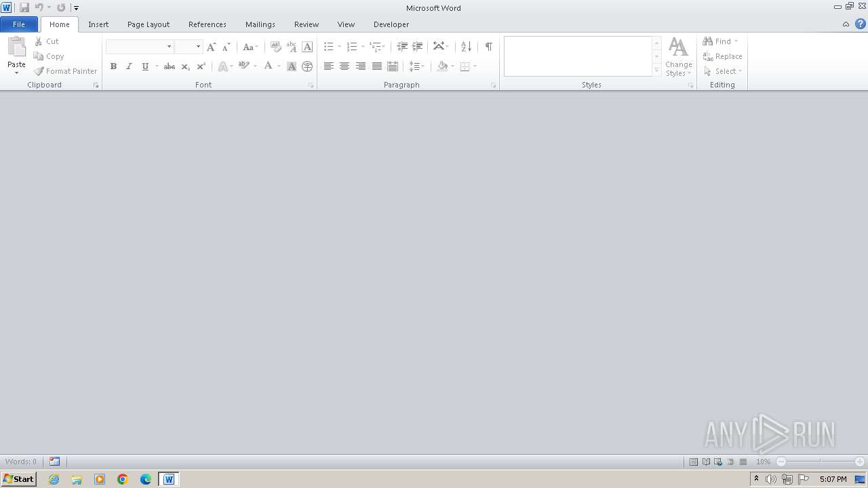Image resolution: width=868 pixels, height=488 pixels.
Task: Switch to the Review tab
Action: coord(307,24)
